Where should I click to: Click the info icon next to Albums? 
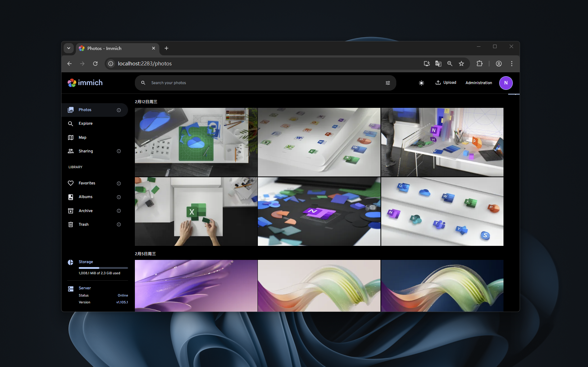click(119, 197)
